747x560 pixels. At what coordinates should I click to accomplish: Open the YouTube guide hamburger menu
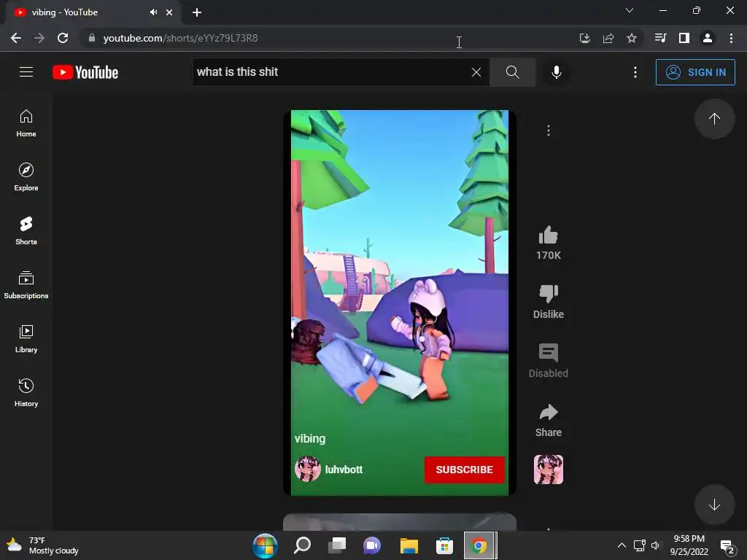tap(26, 72)
